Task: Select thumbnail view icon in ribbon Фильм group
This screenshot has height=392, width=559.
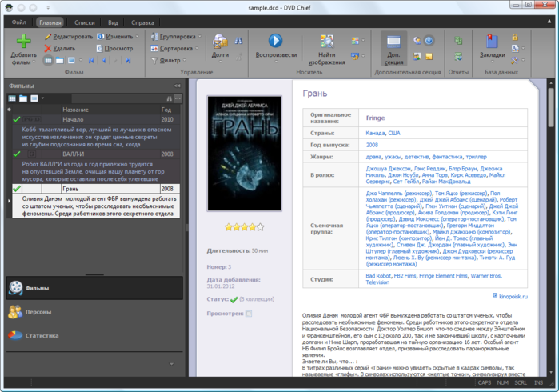Action: click(x=71, y=60)
